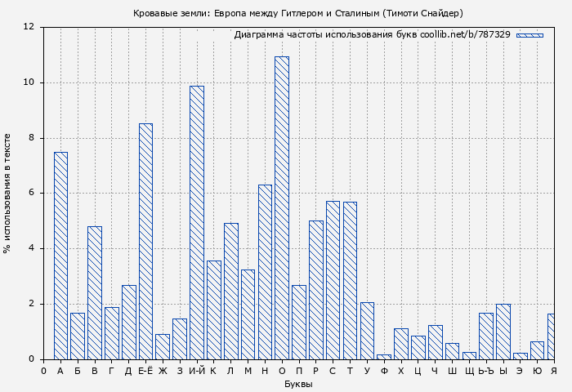
Task: Click the 12 tick label on y-axis
Action: [x=29, y=27]
